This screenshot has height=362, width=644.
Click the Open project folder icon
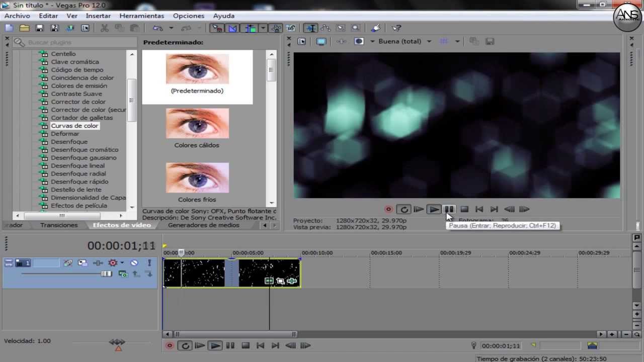(24, 28)
